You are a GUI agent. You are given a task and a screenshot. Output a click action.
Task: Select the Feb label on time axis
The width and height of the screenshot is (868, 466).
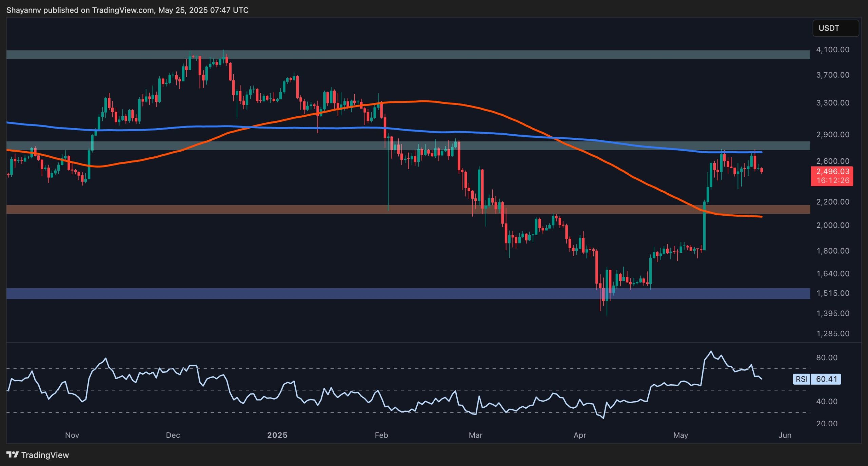pos(381,435)
